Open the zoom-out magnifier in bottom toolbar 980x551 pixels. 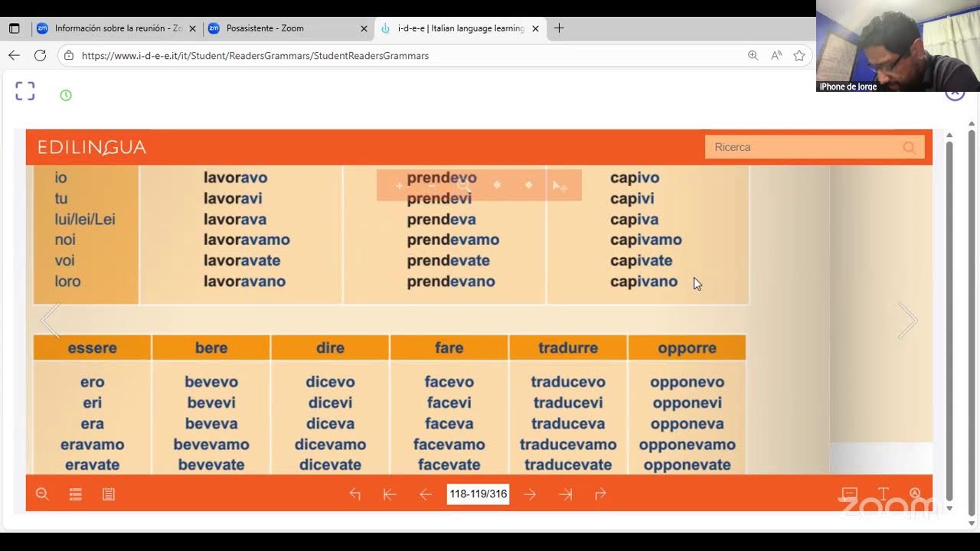pyautogui.click(x=42, y=494)
